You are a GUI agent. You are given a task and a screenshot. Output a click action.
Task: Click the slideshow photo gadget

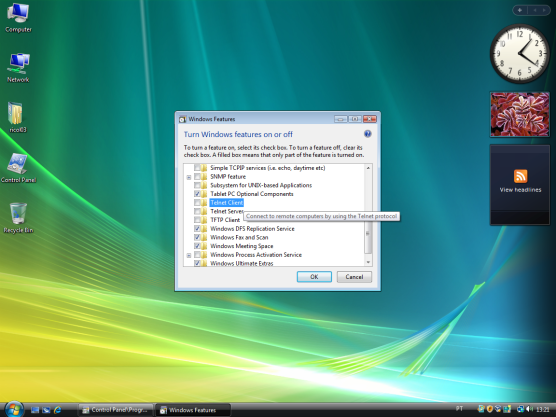pyautogui.click(x=520, y=114)
